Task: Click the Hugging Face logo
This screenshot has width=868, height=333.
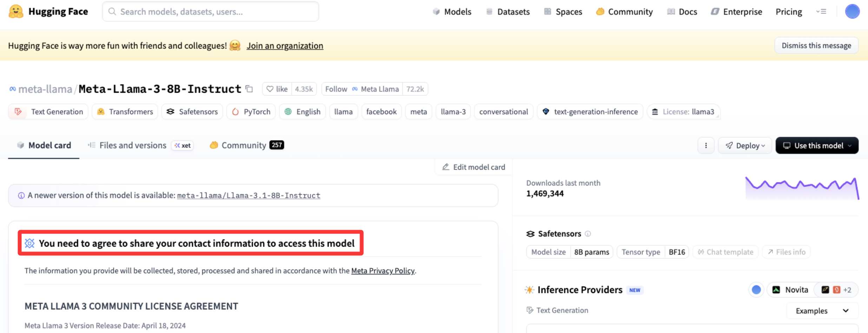Action: (x=48, y=12)
